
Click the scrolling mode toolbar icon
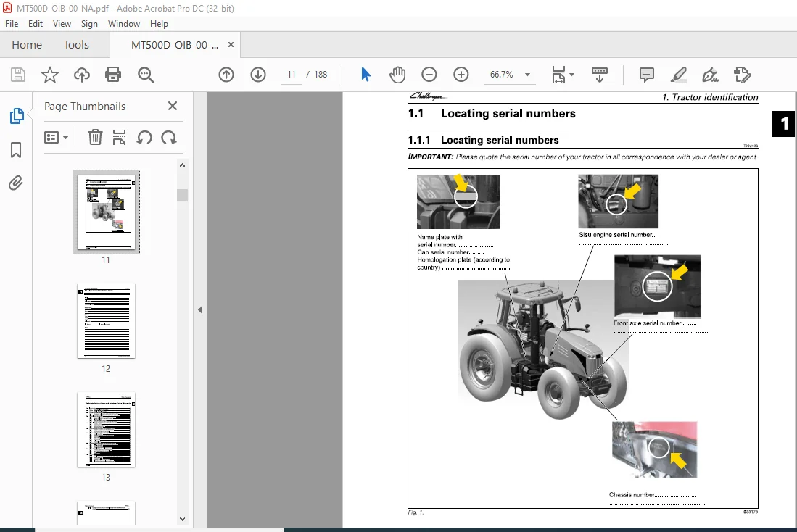point(600,75)
